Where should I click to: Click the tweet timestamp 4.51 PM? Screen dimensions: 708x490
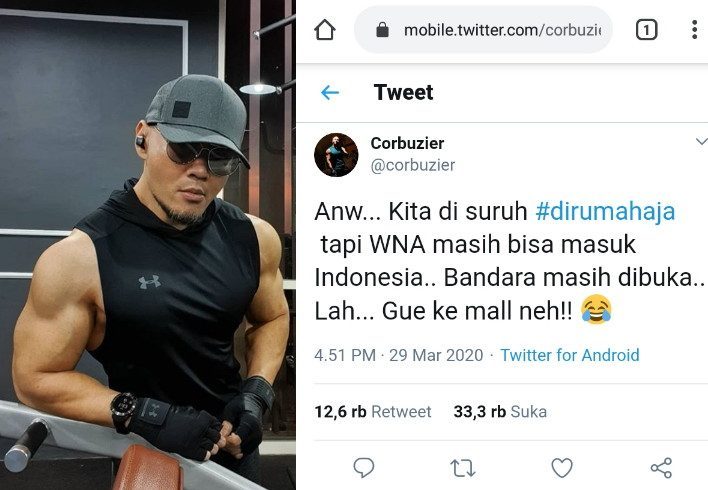345,355
